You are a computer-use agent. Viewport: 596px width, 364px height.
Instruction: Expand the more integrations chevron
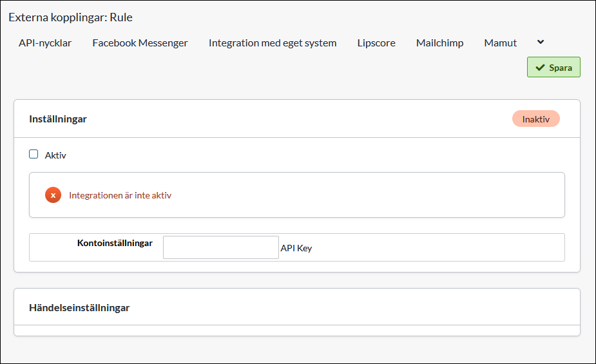pos(541,42)
